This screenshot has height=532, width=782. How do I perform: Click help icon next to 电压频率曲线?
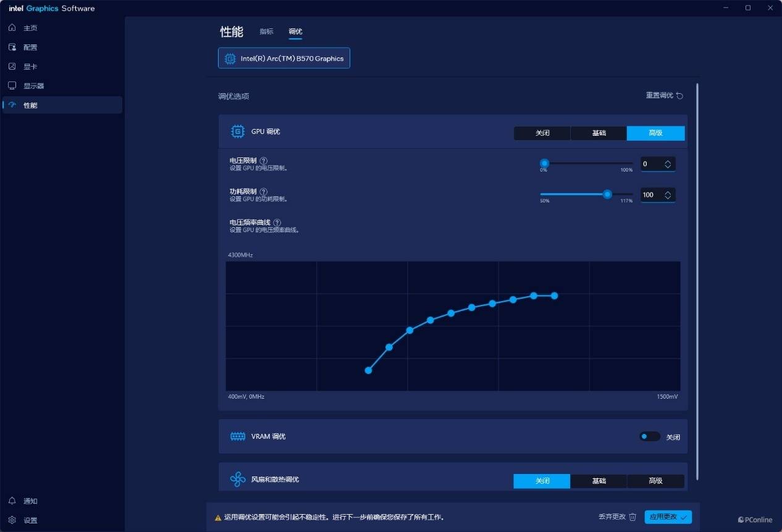click(277, 223)
